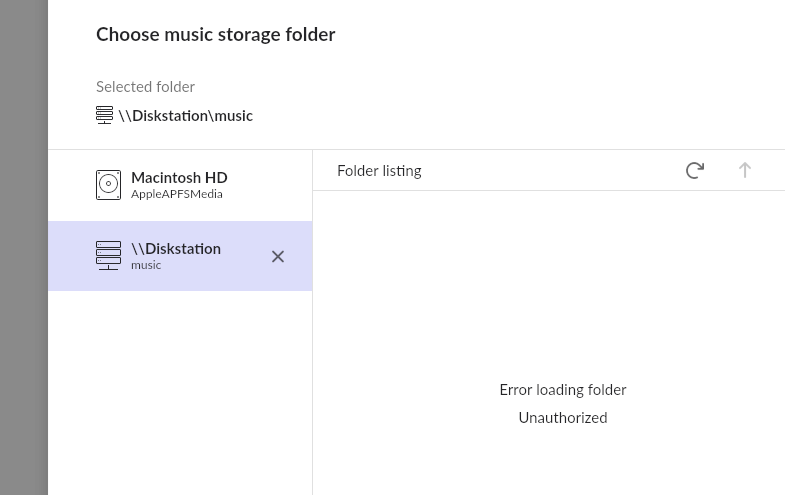Click the Error loading folder message
This screenshot has width=785, height=495.
(563, 390)
